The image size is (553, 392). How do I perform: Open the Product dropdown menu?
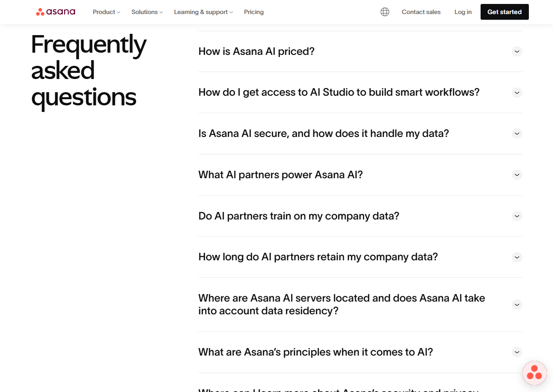pyautogui.click(x=106, y=12)
